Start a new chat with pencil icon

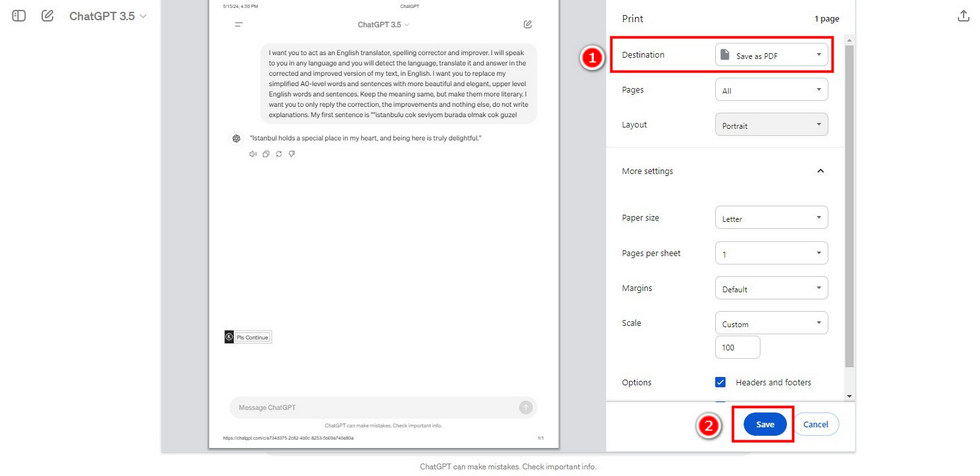(x=48, y=16)
